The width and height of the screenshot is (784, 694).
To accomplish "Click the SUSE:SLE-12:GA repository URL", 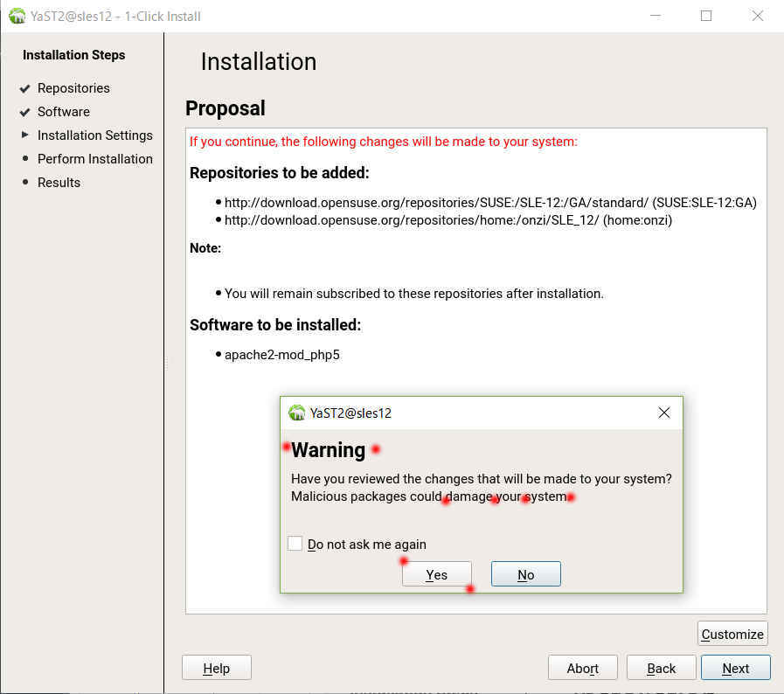I will click(490, 203).
